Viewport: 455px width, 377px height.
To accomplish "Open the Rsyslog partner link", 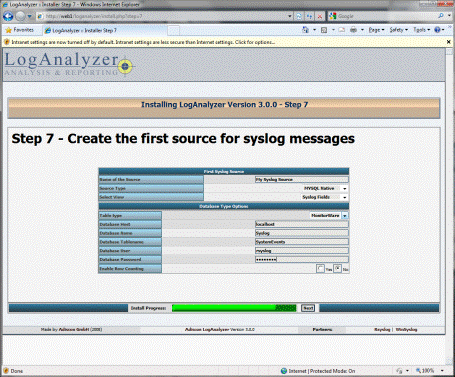I will pyautogui.click(x=382, y=330).
